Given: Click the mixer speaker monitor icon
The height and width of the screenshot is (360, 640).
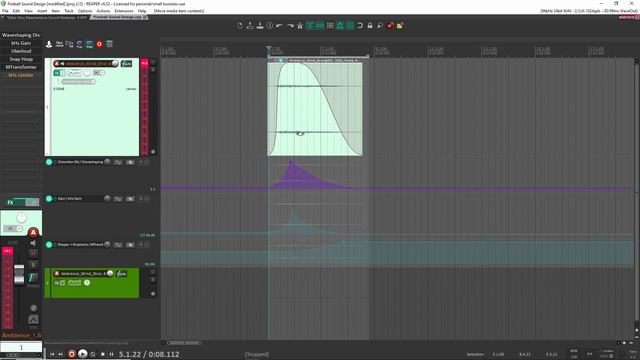Looking at the screenshot, I should (33, 243).
